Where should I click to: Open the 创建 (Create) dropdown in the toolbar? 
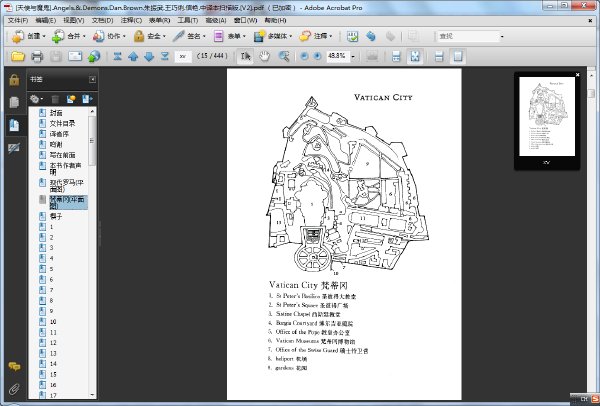click(x=29, y=36)
